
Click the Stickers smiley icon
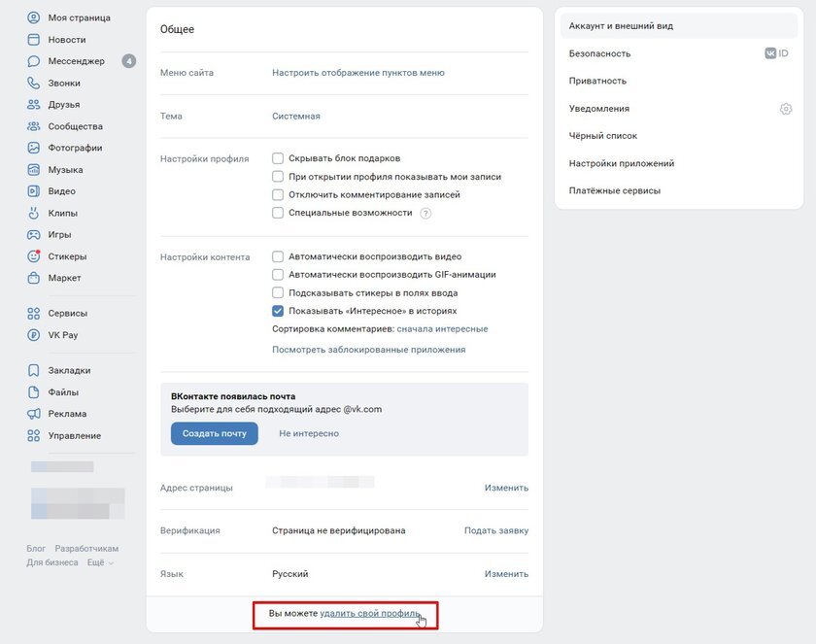coord(33,256)
